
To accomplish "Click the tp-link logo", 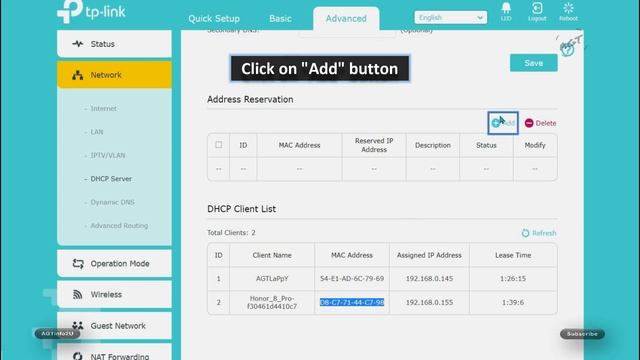I will pyautogui.click(x=91, y=11).
